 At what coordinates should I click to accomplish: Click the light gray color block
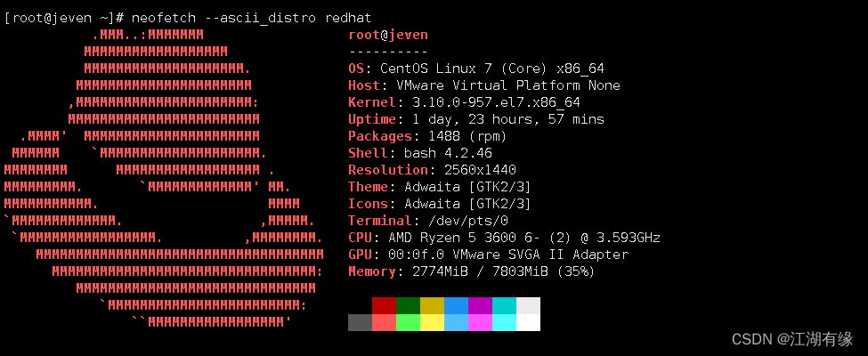528,305
